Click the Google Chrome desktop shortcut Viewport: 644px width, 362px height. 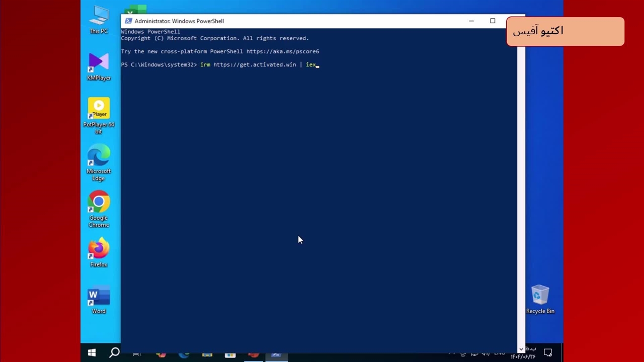click(99, 206)
